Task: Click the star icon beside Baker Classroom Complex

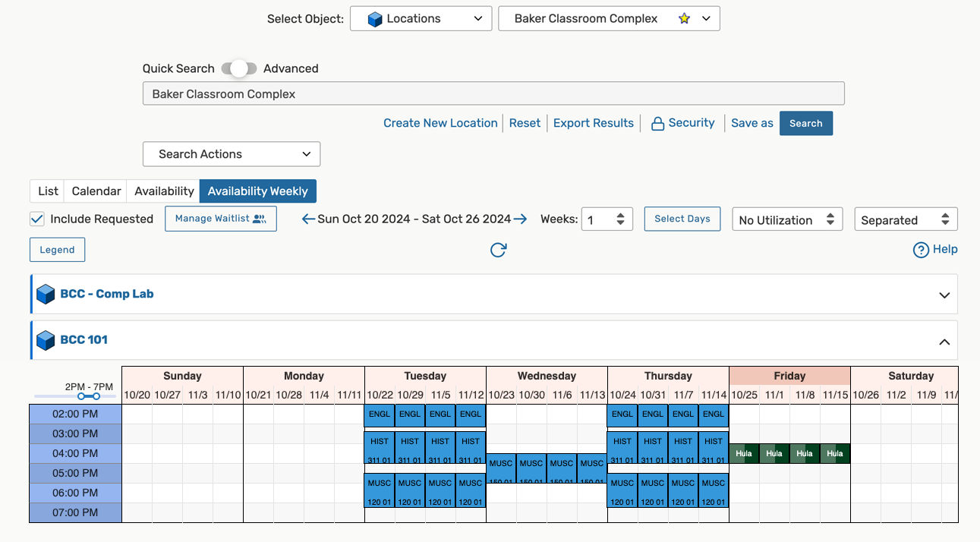Action: pyautogui.click(x=682, y=18)
